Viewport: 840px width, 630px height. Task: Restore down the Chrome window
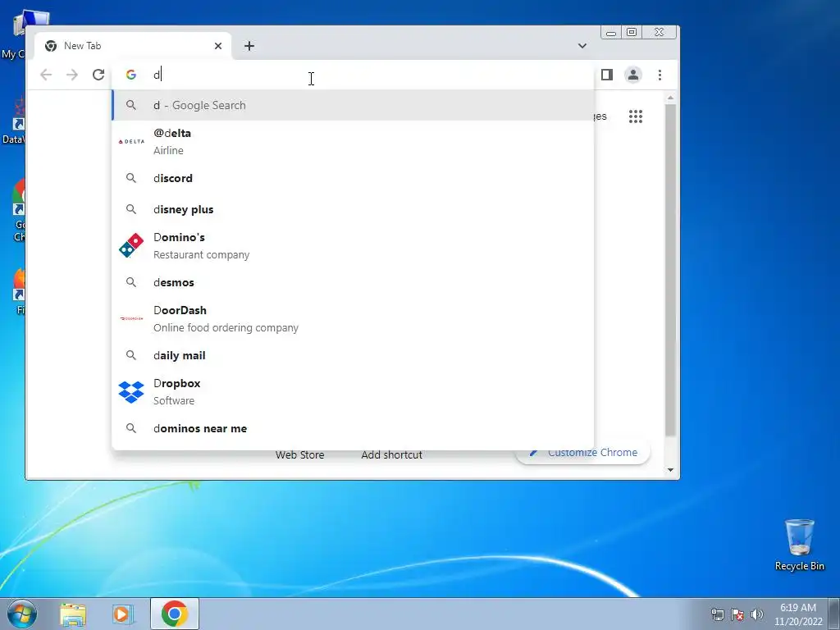pyautogui.click(x=632, y=33)
